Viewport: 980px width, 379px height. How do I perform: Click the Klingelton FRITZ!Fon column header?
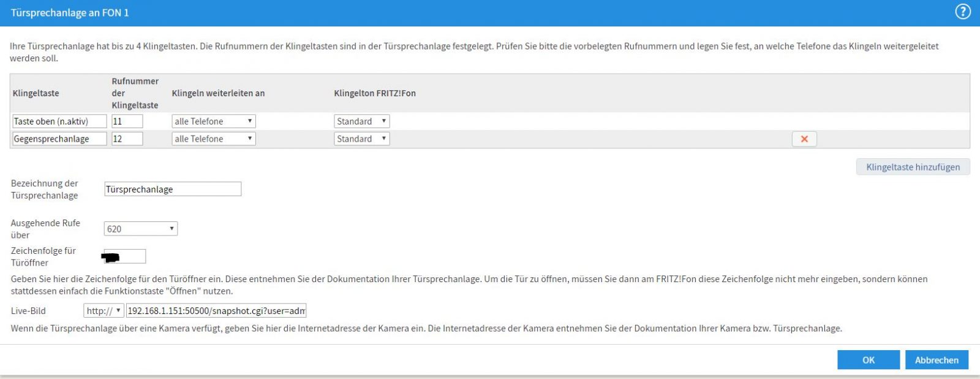pos(374,93)
